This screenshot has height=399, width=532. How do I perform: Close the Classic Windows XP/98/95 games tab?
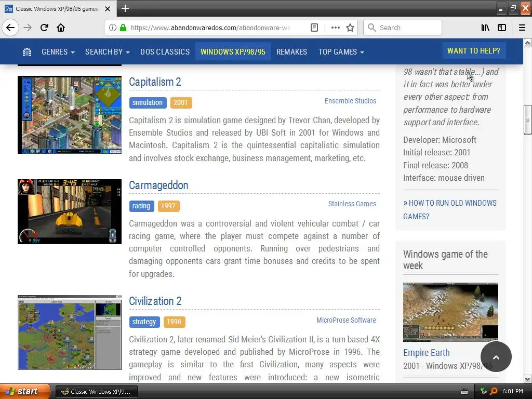(x=107, y=9)
